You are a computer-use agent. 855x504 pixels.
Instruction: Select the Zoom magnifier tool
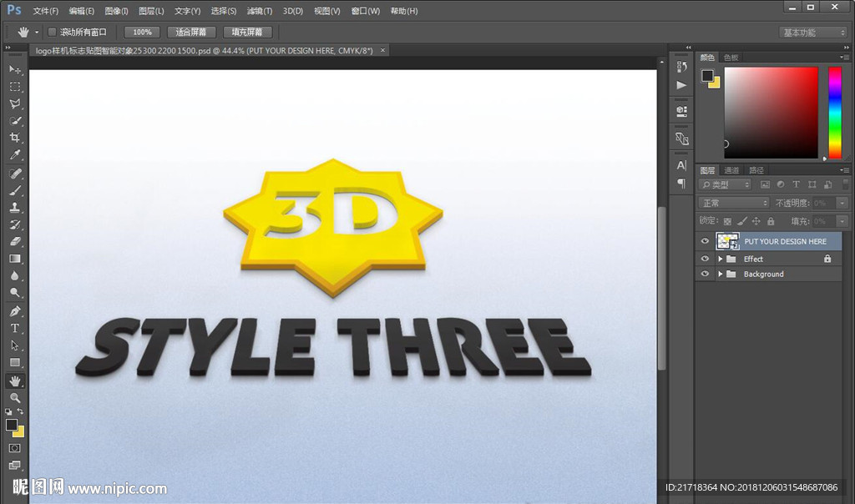(15, 398)
